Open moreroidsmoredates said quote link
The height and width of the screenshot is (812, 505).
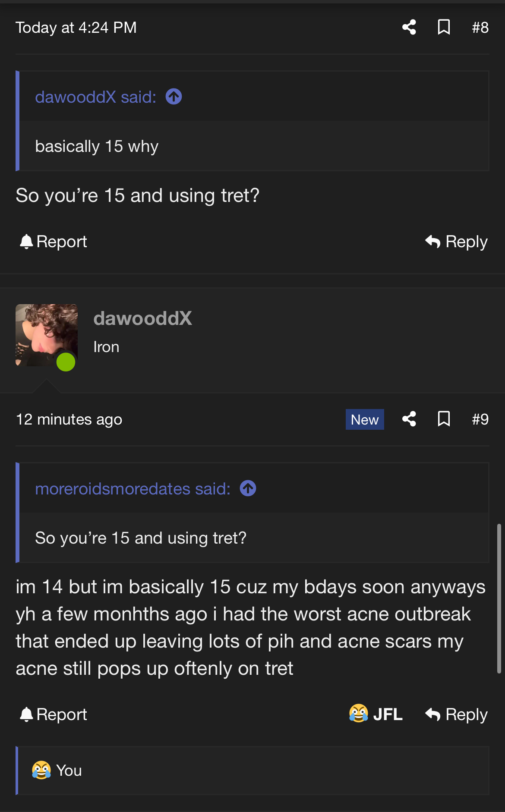(133, 489)
